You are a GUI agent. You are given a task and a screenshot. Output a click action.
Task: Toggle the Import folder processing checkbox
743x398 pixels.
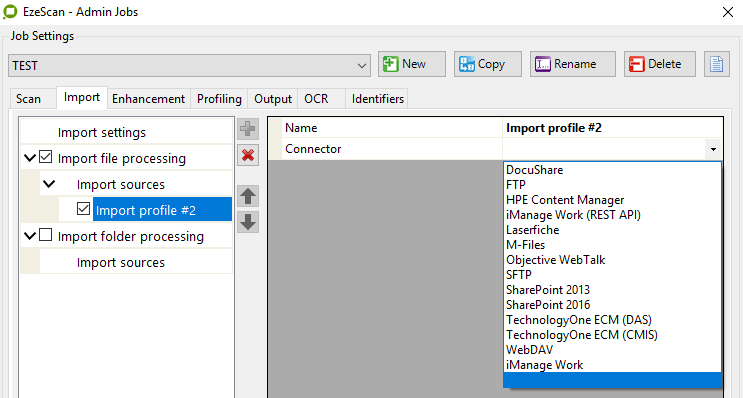pos(45,235)
